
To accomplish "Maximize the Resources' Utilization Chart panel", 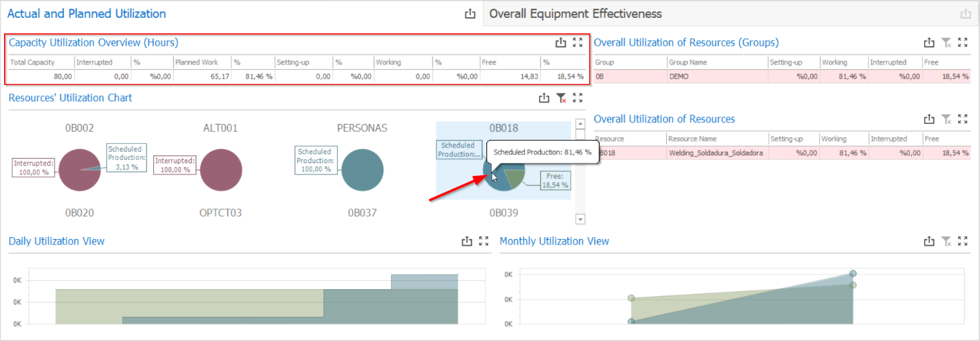I will click(x=578, y=98).
